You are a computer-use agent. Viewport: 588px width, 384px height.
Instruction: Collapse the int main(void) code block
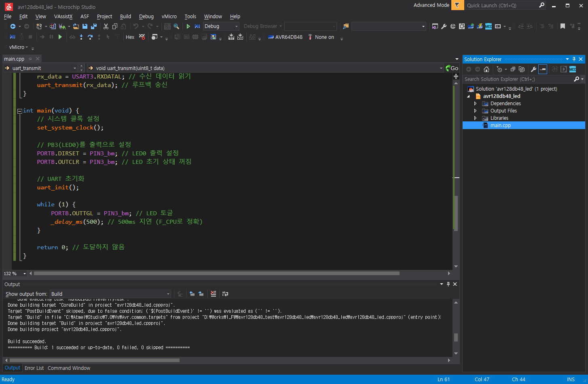19,111
